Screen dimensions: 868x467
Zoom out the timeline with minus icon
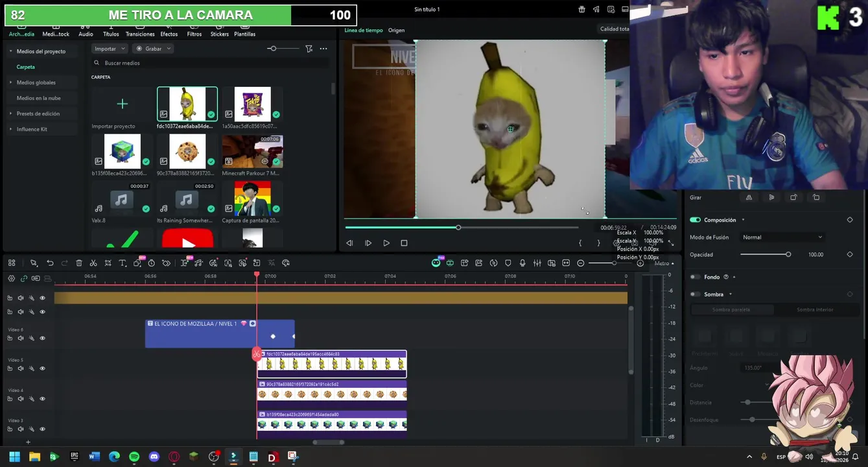pyautogui.click(x=581, y=263)
